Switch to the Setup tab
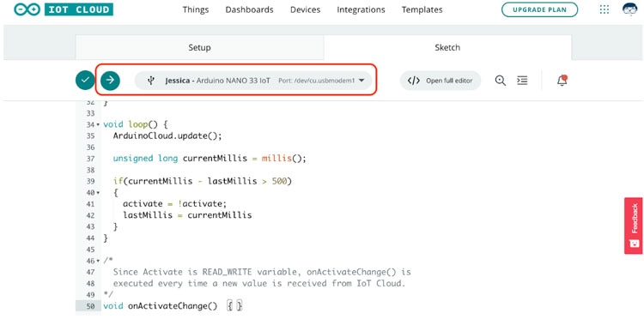This screenshot has width=644, height=319. [x=199, y=47]
